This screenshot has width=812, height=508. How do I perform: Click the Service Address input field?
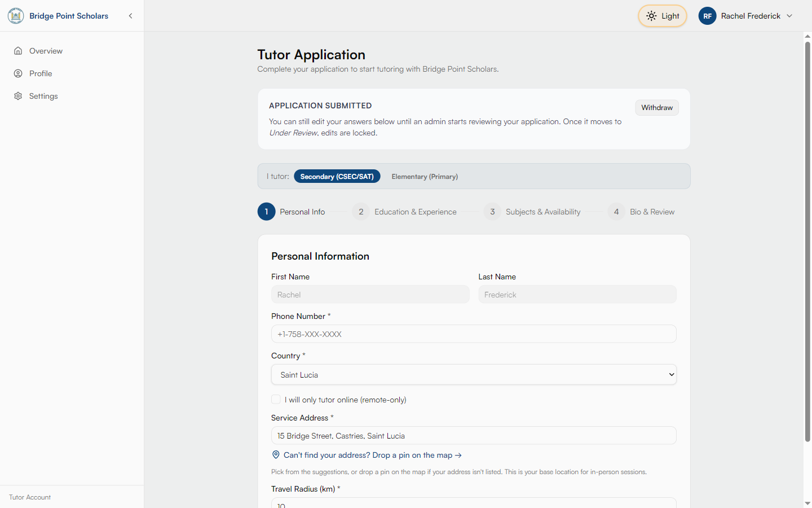coord(474,435)
